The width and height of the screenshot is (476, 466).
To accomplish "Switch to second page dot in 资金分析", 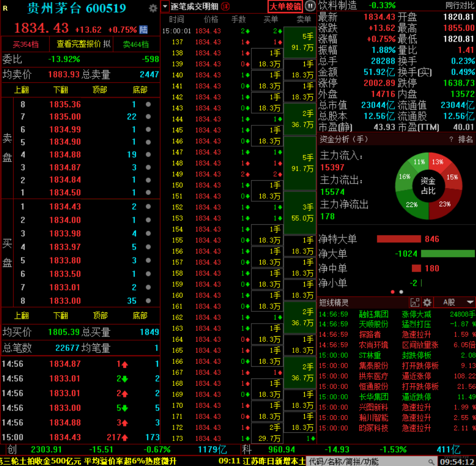I will (x=401, y=292).
